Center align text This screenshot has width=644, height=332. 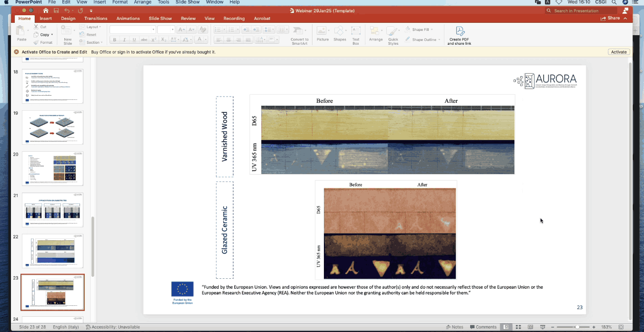228,40
